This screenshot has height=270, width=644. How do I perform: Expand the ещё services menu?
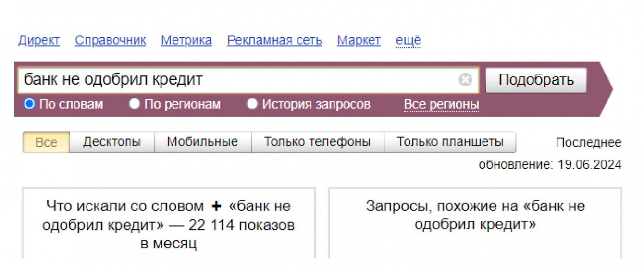[408, 40]
